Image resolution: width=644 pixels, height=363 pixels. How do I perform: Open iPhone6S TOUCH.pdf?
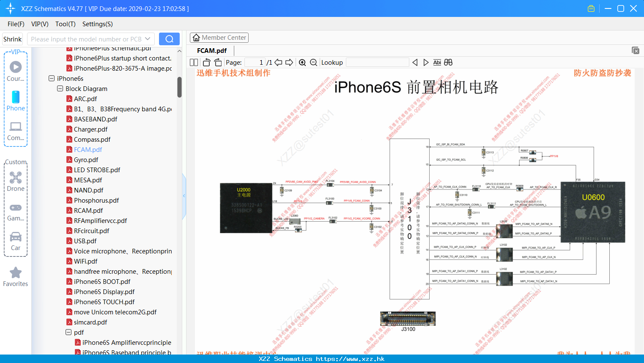click(104, 302)
